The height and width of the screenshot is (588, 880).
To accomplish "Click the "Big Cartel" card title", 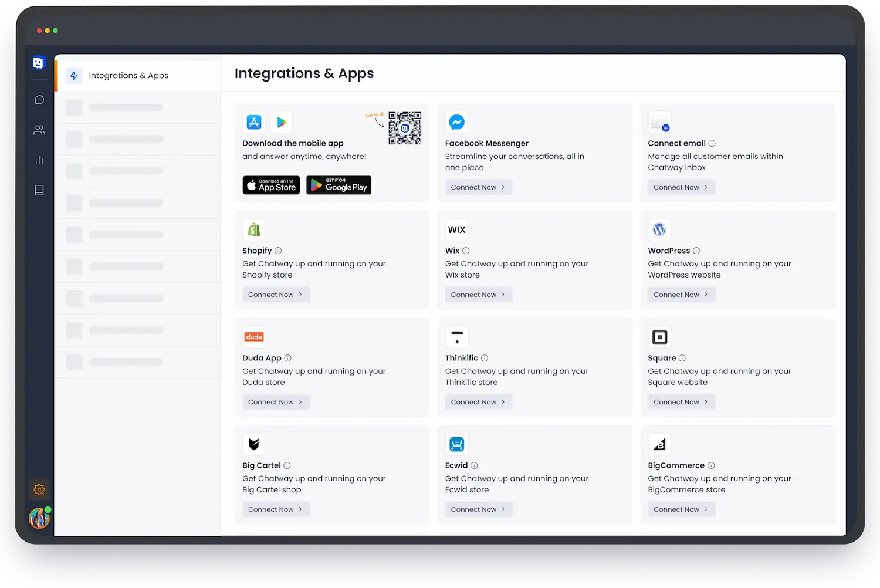I will (262, 465).
